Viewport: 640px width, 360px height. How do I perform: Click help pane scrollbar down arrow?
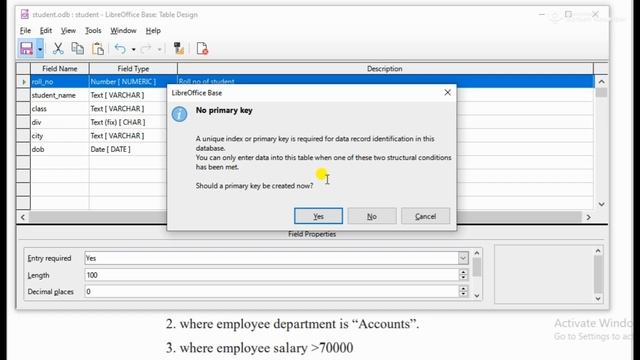[598, 299]
